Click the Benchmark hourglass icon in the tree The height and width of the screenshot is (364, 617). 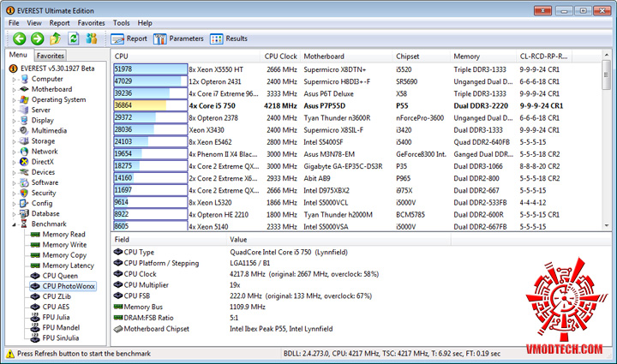(x=24, y=224)
